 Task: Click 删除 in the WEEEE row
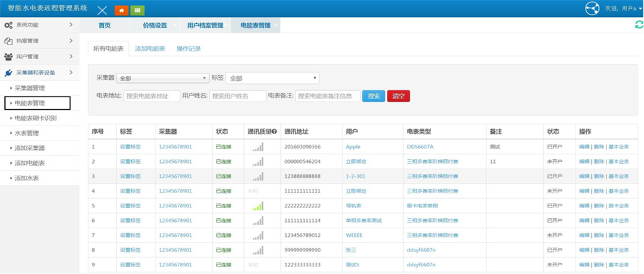pyautogui.click(x=599, y=235)
